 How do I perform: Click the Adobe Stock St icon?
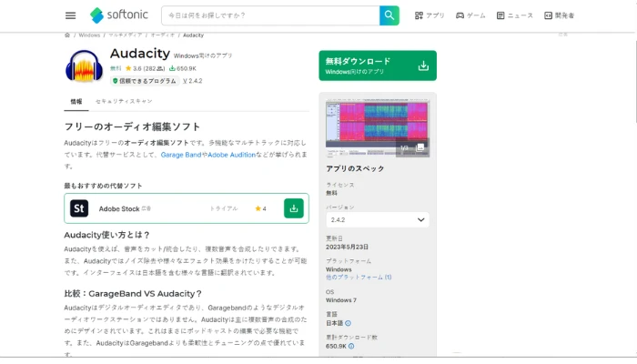pyautogui.click(x=79, y=208)
